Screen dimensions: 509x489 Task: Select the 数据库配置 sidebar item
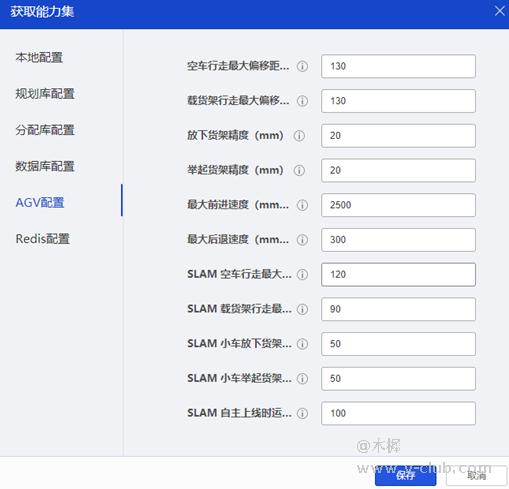(45, 166)
